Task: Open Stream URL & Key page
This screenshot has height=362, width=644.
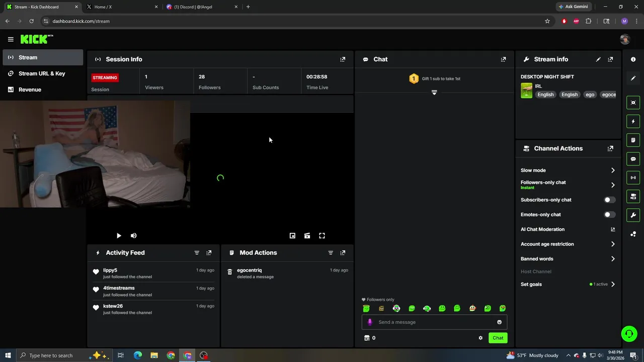Action: point(43,73)
